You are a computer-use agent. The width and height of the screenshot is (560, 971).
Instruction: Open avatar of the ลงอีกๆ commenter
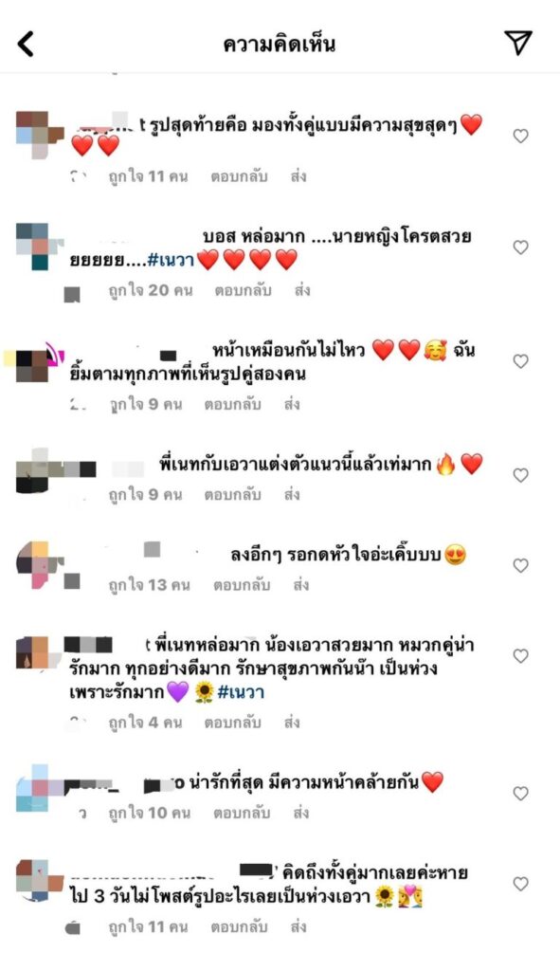click(40, 564)
